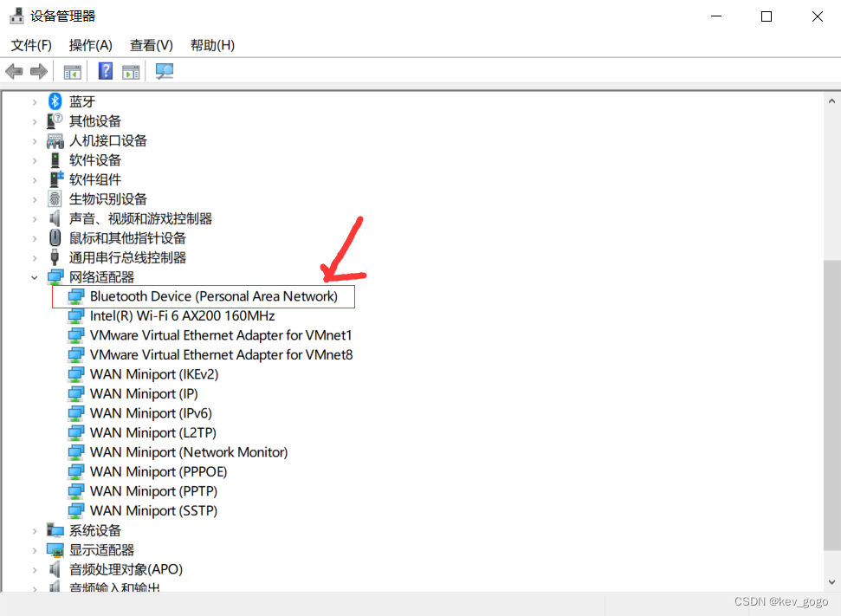841x616 pixels.
Task: Select WAN Miniport (PPPOE)
Action: coord(158,471)
